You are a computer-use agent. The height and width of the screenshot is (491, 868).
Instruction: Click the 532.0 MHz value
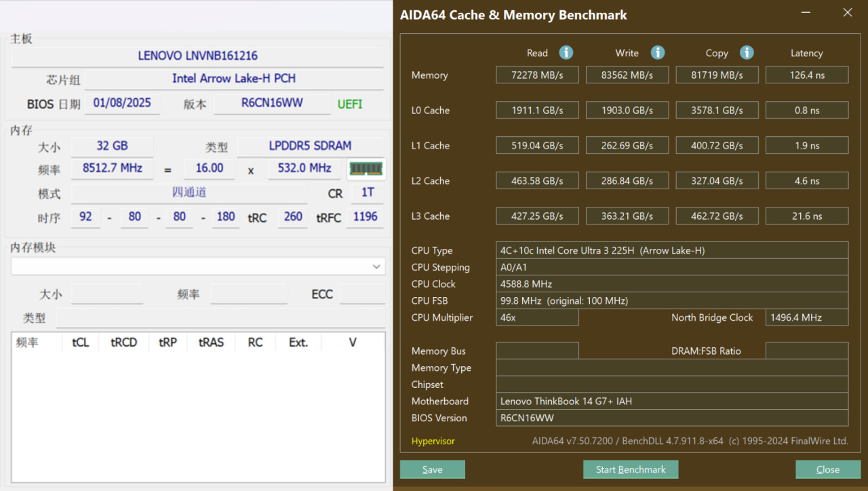click(x=304, y=168)
